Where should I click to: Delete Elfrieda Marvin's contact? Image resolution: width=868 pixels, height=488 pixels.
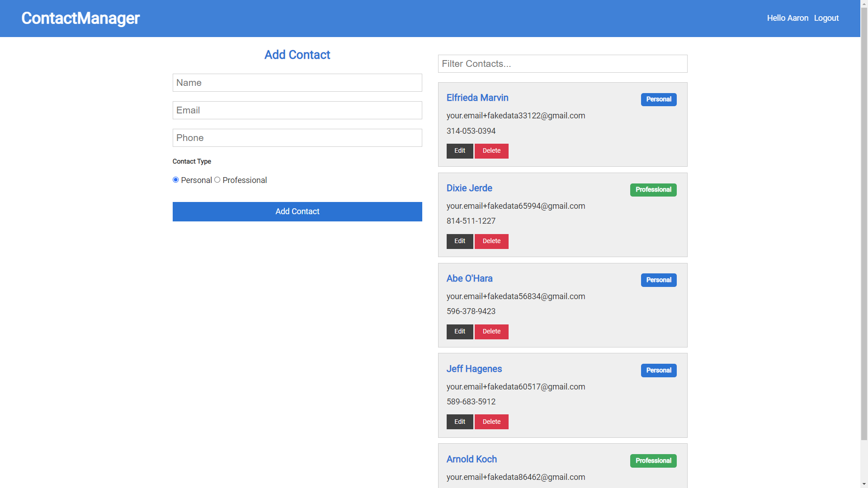coord(491,151)
